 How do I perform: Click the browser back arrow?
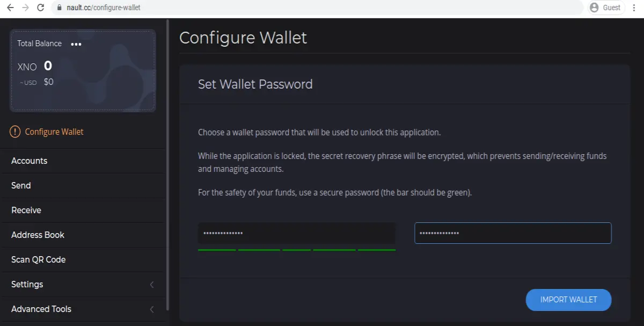point(10,8)
